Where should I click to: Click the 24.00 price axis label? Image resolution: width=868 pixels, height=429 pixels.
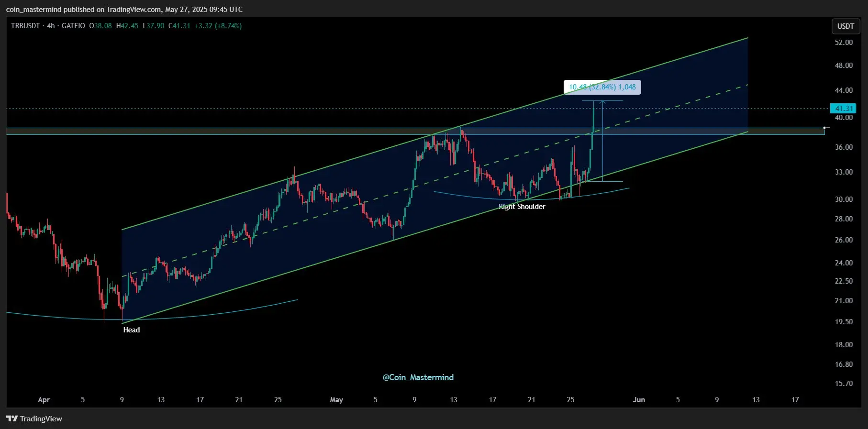(844, 263)
